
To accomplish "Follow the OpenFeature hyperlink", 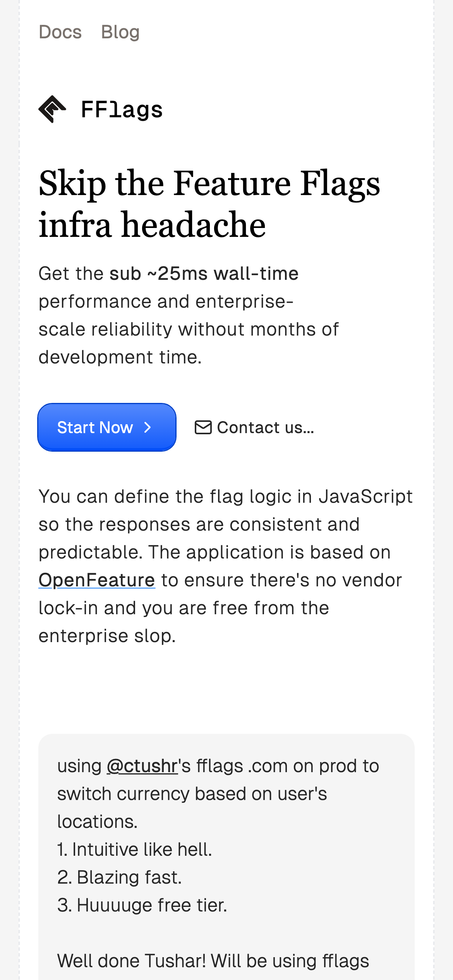I will tap(97, 580).
